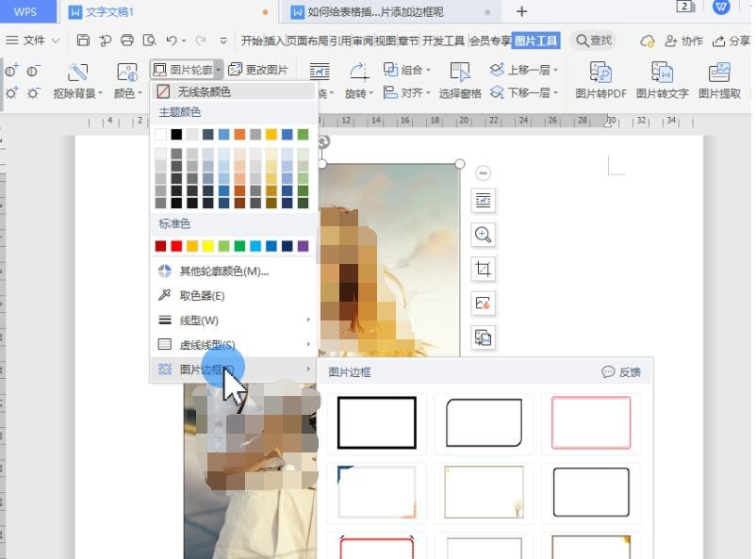Select the thick black rectangle border thumbnail
This screenshot has height=559, width=756.
[377, 421]
